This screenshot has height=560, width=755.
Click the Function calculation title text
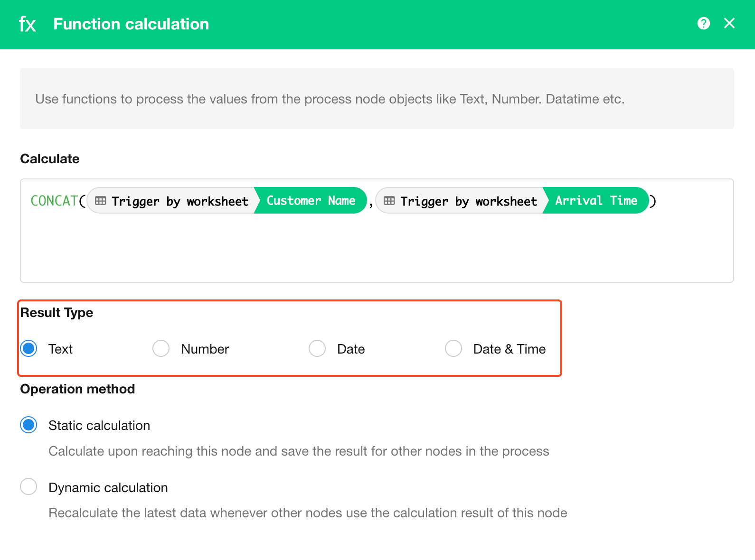[131, 24]
